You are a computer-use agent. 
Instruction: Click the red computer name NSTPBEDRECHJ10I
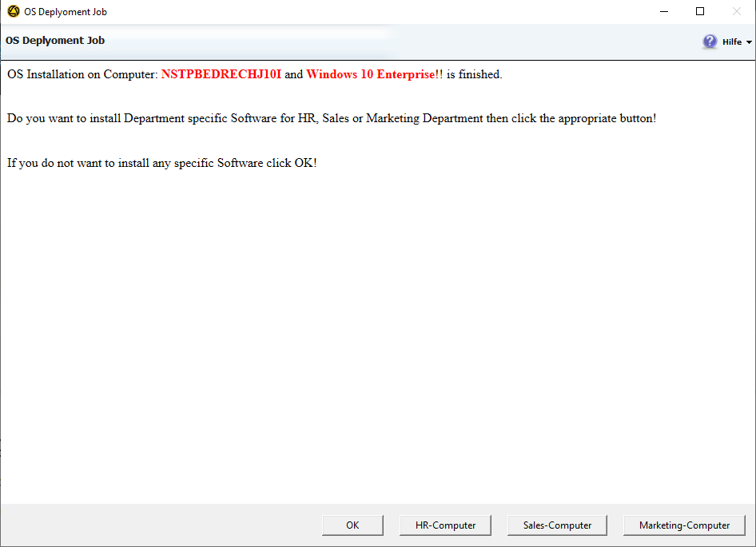click(x=221, y=74)
